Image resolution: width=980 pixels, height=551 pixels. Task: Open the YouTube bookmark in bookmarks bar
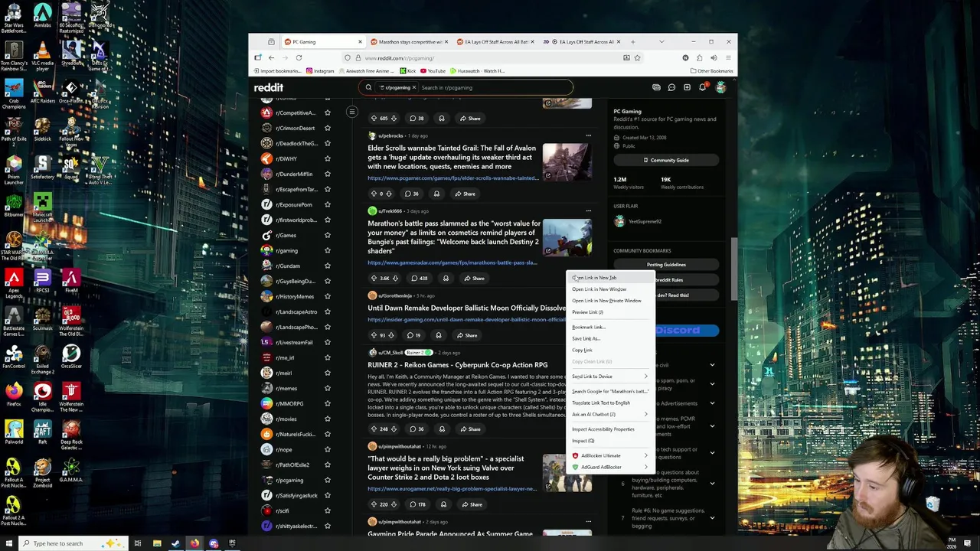point(433,71)
